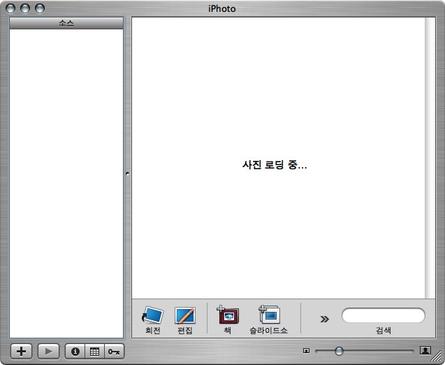Click the splitter handle dot between panes

click(x=127, y=173)
